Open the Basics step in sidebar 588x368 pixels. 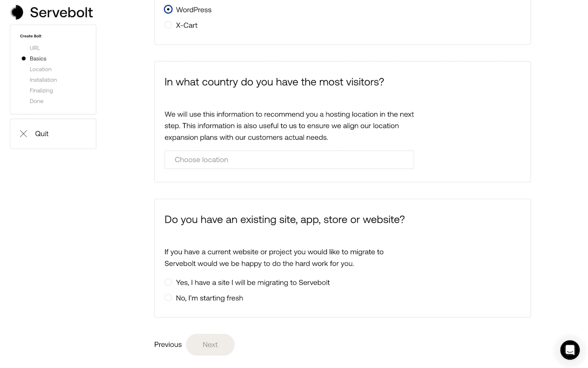point(38,58)
